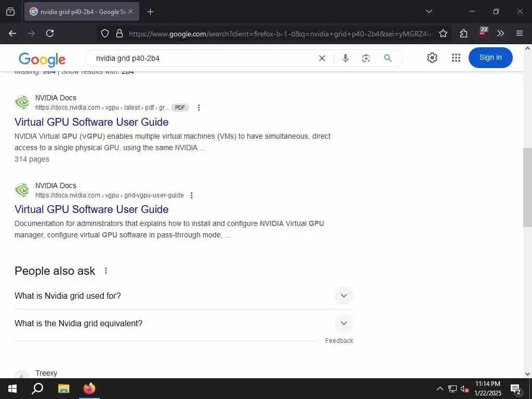
Task: Click the scrollbar down arrow
Action: tap(527, 374)
